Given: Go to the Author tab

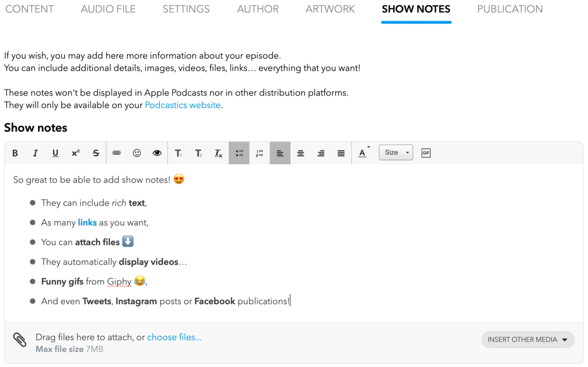Looking at the screenshot, I should [258, 9].
